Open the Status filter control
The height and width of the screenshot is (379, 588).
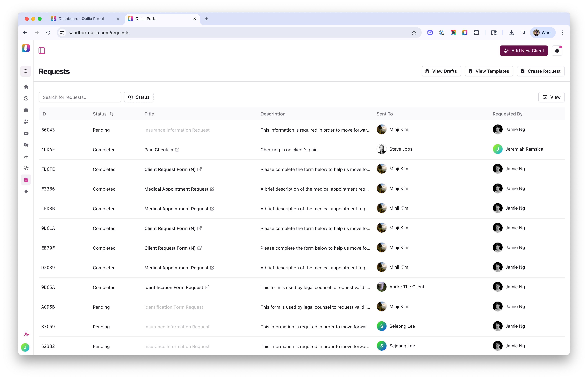coord(138,97)
